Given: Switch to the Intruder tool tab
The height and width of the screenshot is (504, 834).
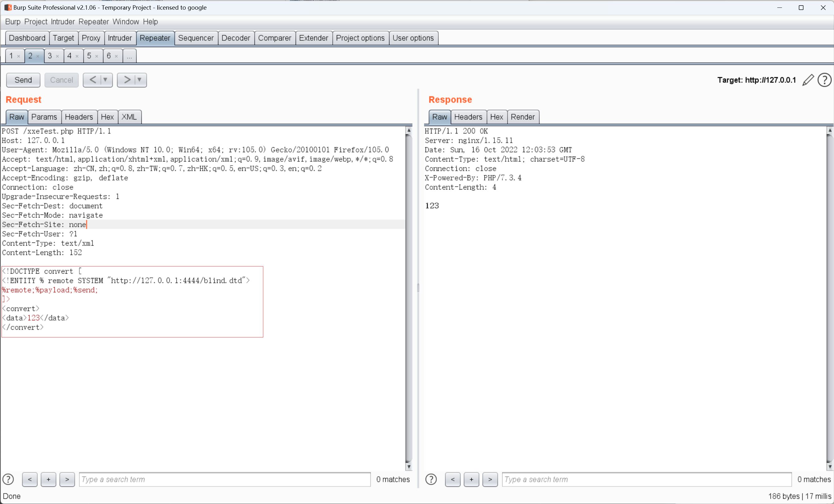Looking at the screenshot, I should pyautogui.click(x=120, y=38).
